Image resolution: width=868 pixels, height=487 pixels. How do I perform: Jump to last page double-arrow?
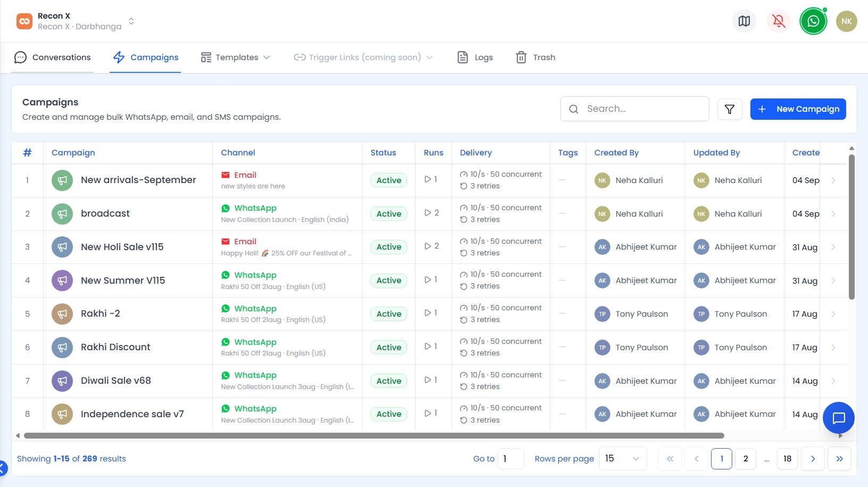tap(839, 459)
